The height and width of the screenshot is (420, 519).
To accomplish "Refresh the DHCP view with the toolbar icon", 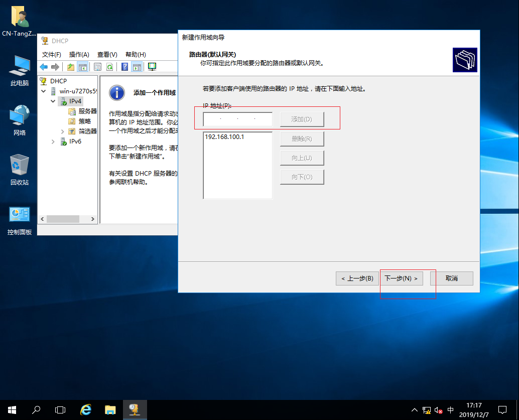I will pyautogui.click(x=109, y=67).
